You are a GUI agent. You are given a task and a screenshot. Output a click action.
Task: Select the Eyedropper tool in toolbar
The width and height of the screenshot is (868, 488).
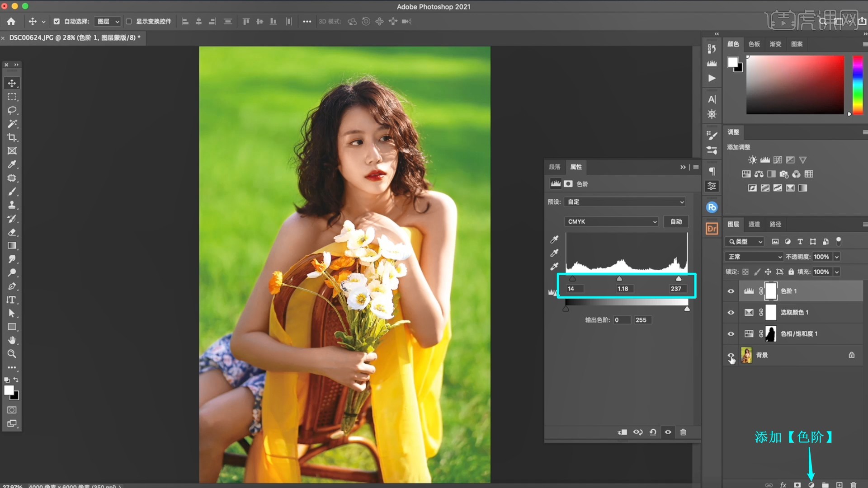[12, 164]
